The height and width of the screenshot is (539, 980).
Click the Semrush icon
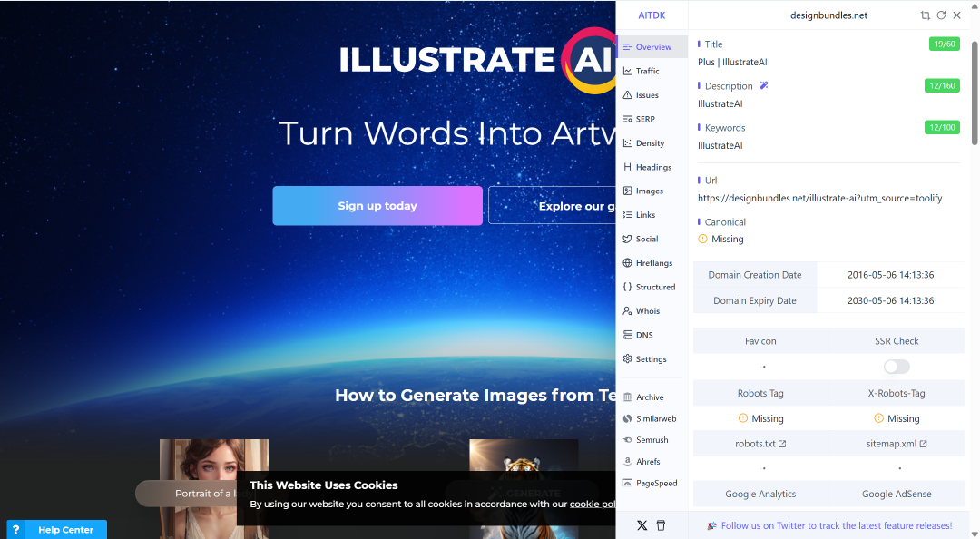coord(628,439)
